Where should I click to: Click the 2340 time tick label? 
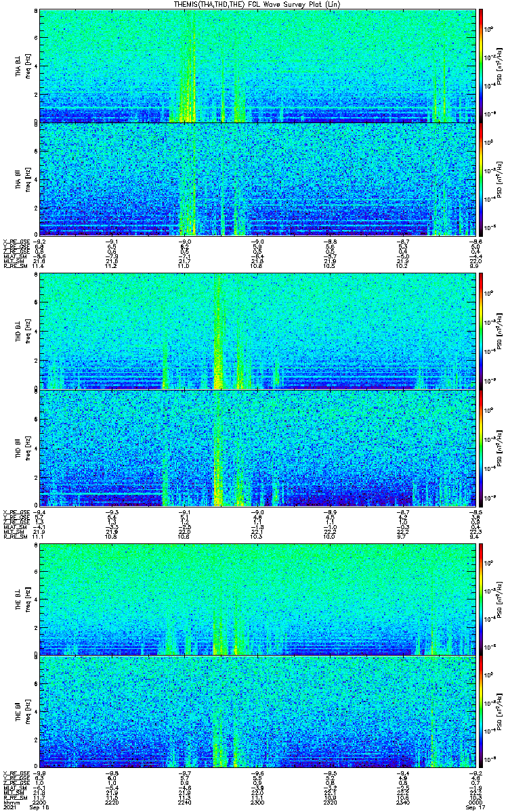pyautogui.click(x=402, y=802)
